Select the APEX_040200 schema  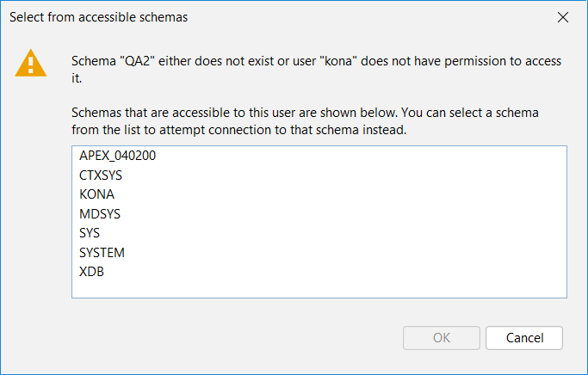(319, 156)
